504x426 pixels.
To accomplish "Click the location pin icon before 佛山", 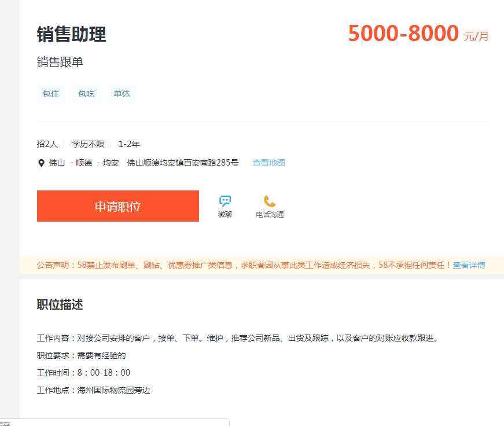I will point(41,163).
